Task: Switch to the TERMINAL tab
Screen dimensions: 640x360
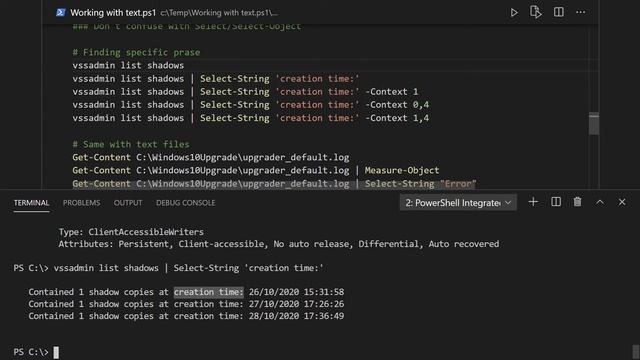Action: [31, 203]
